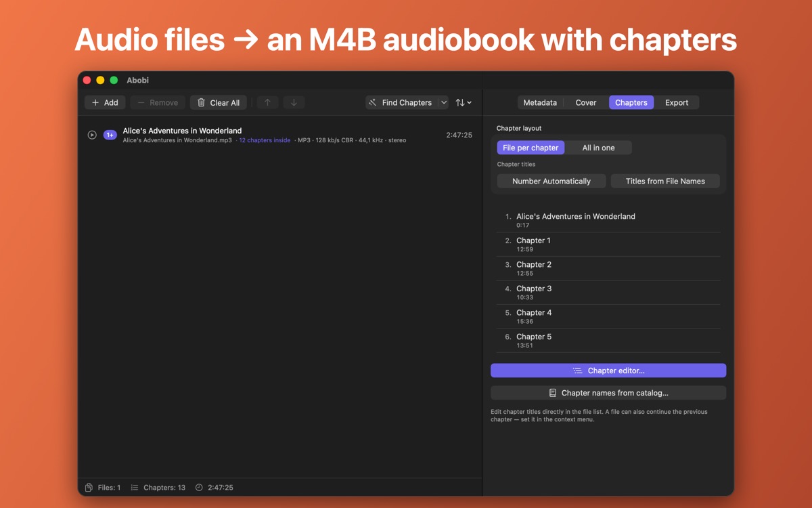Move the file down with the down arrow
The width and height of the screenshot is (812, 508).
(x=294, y=102)
